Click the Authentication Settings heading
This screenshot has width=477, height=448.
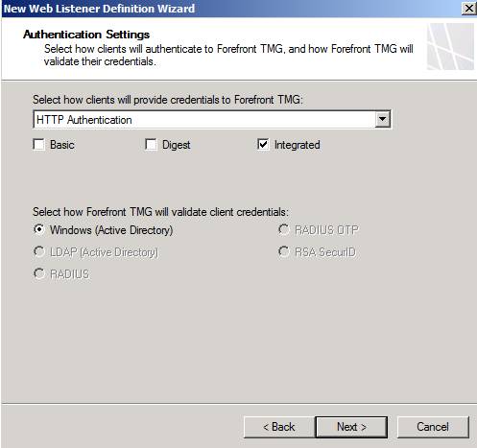pyautogui.click(x=86, y=35)
